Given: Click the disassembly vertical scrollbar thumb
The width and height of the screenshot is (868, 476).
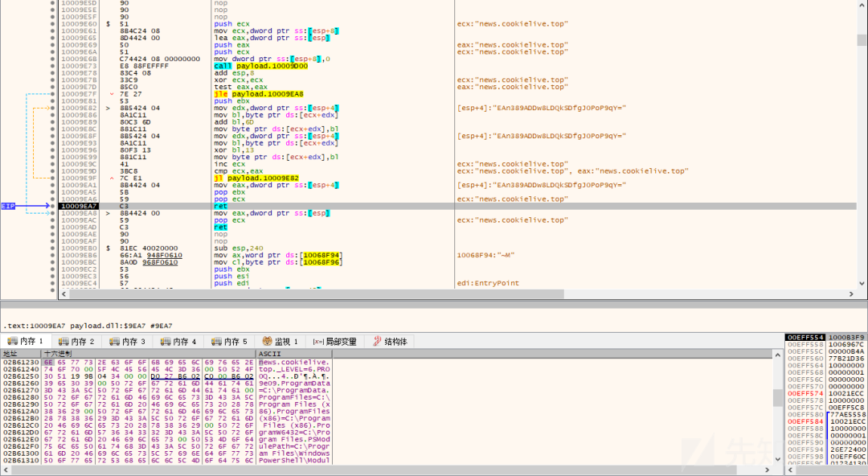Looking at the screenshot, I should point(862,40).
